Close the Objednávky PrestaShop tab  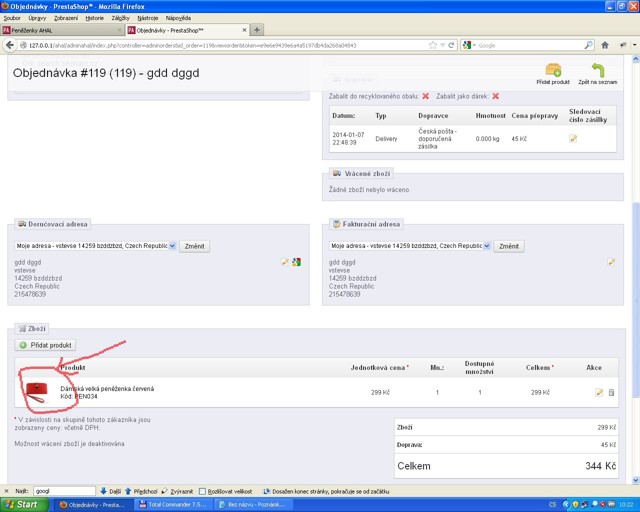(x=244, y=30)
